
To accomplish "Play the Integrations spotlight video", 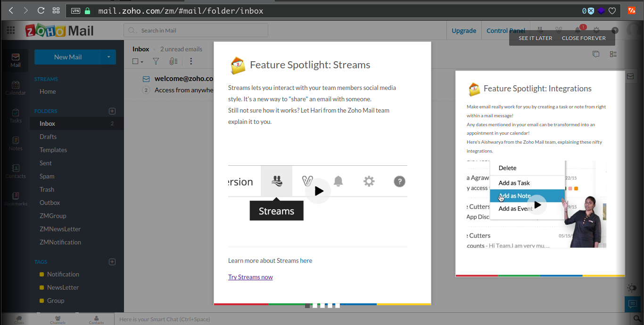I will [537, 205].
